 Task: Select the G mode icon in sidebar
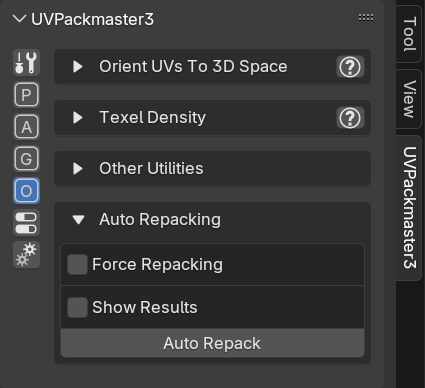click(x=26, y=159)
